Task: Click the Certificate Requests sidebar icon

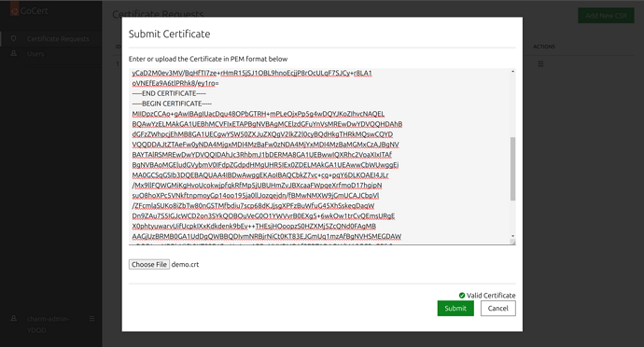Action: pyautogui.click(x=14, y=38)
